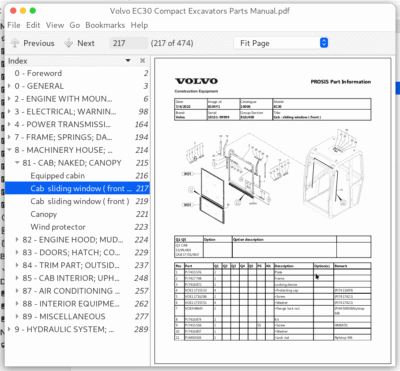This screenshot has height=371, width=400.
Task: Expand the 84 - TRIM PART; OUTSID... section
Action: click(17, 265)
